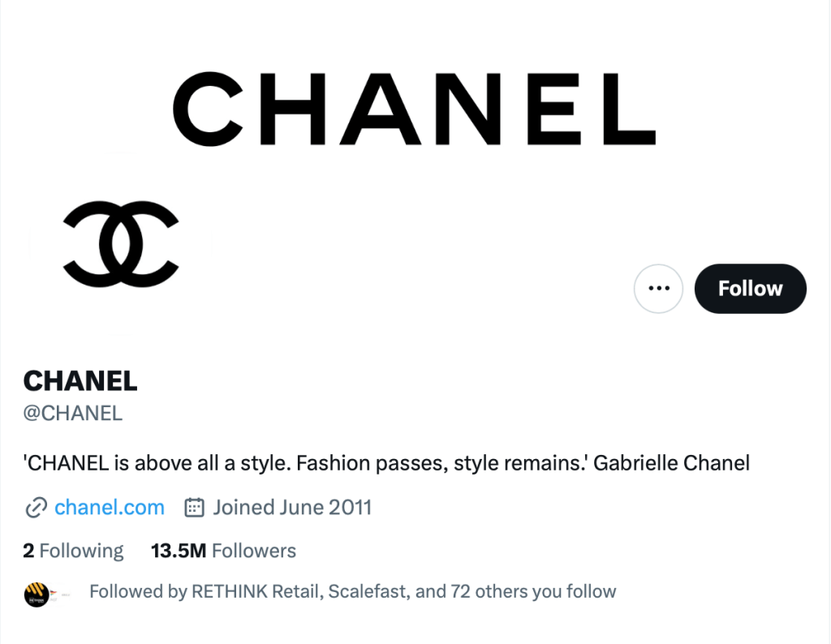Click the chain link icon beside chanel.com
This screenshot has height=644, width=831.
(x=36, y=509)
